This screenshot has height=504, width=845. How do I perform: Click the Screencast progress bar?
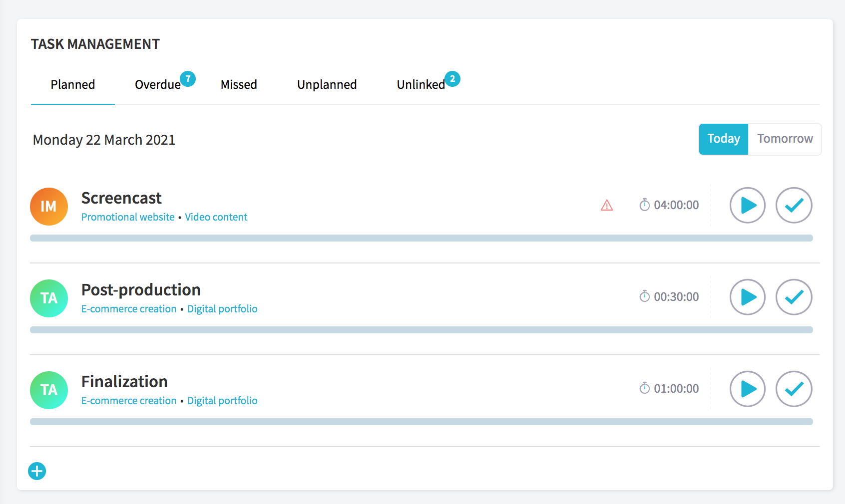coord(422,238)
